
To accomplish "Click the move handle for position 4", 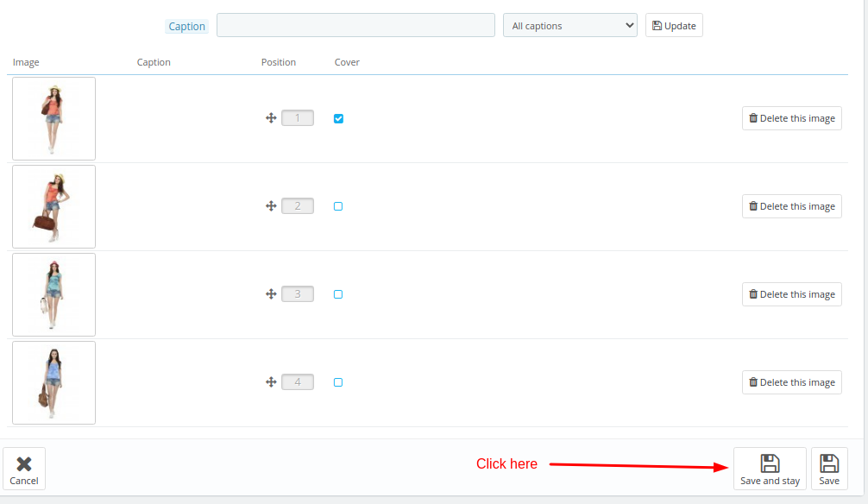I will (x=271, y=382).
